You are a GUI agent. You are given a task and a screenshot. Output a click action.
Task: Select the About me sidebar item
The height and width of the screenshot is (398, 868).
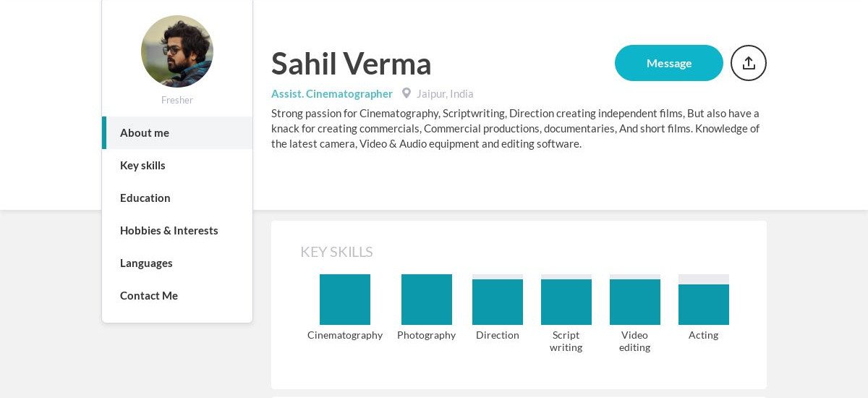(177, 133)
